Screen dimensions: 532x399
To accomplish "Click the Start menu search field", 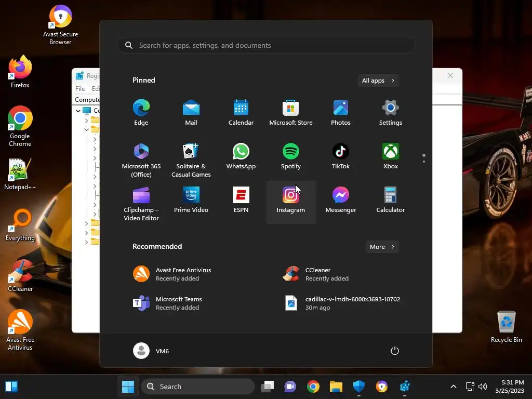I will coord(266,45).
